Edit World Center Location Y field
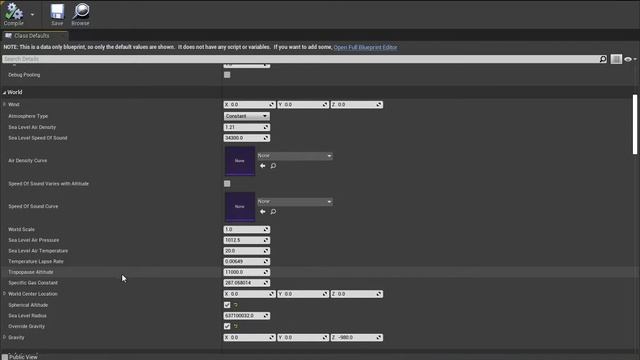This screenshot has height=360, width=640. 303,294
